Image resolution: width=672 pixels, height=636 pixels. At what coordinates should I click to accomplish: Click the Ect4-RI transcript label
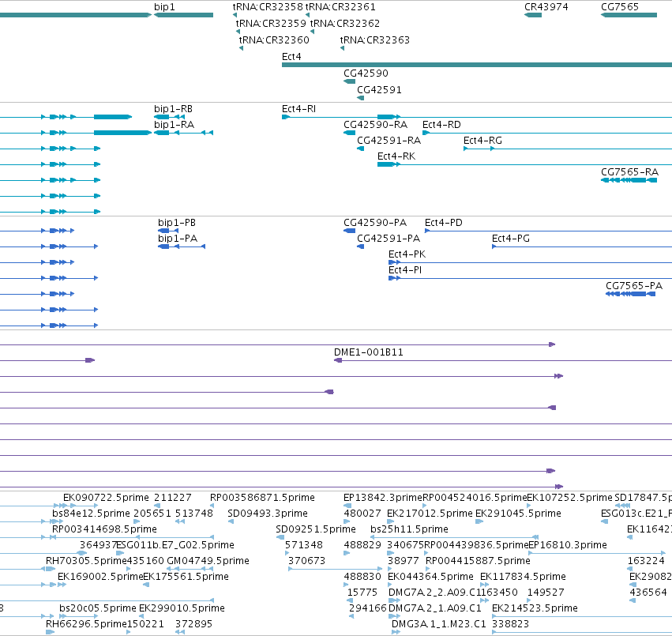coord(298,109)
